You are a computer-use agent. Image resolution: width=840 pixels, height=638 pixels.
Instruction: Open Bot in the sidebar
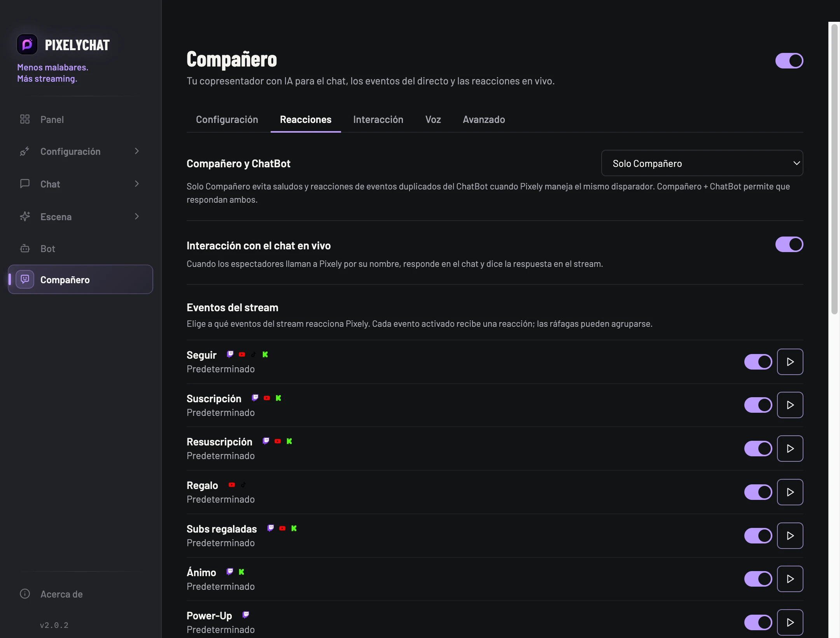(80, 249)
